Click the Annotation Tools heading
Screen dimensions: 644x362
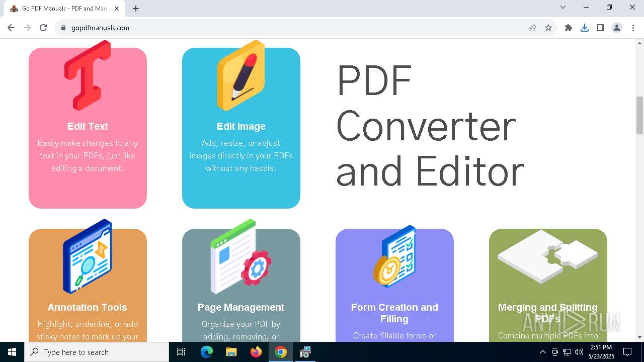(88, 307)
